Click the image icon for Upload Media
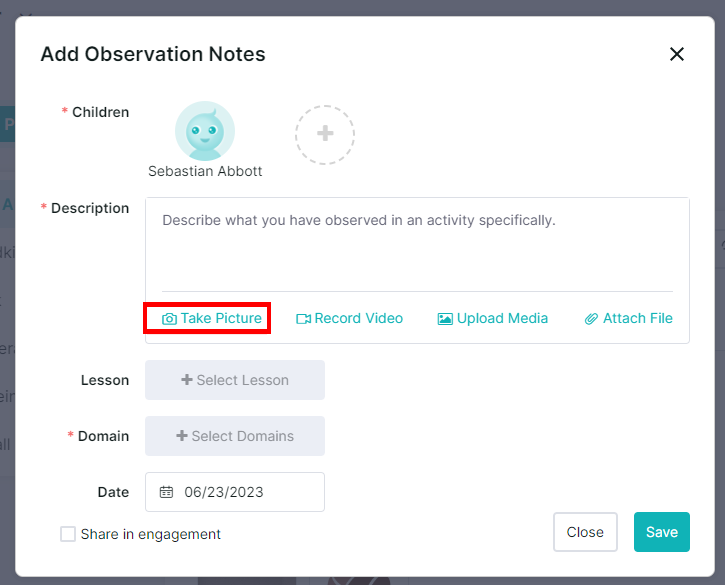This screenshot has height=585, width=725. pyautogui.click(x=445, y=319)
